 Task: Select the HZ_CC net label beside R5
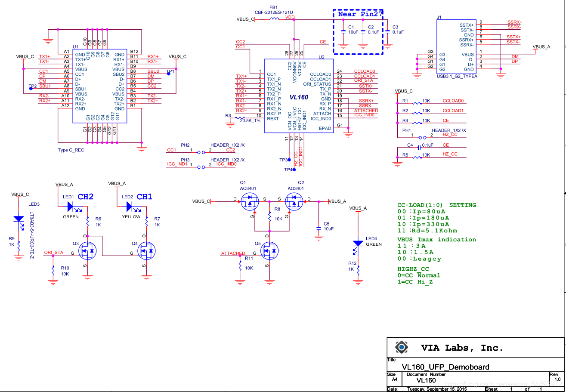pos(450,154)
